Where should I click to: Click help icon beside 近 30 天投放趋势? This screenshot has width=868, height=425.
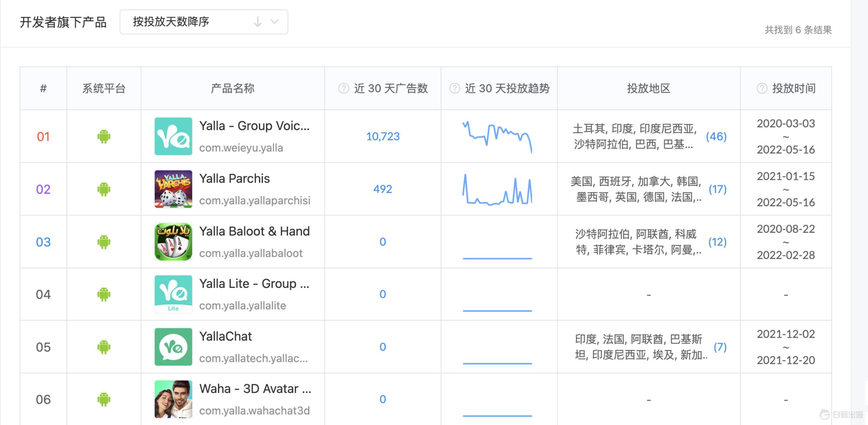click(454, 89)
